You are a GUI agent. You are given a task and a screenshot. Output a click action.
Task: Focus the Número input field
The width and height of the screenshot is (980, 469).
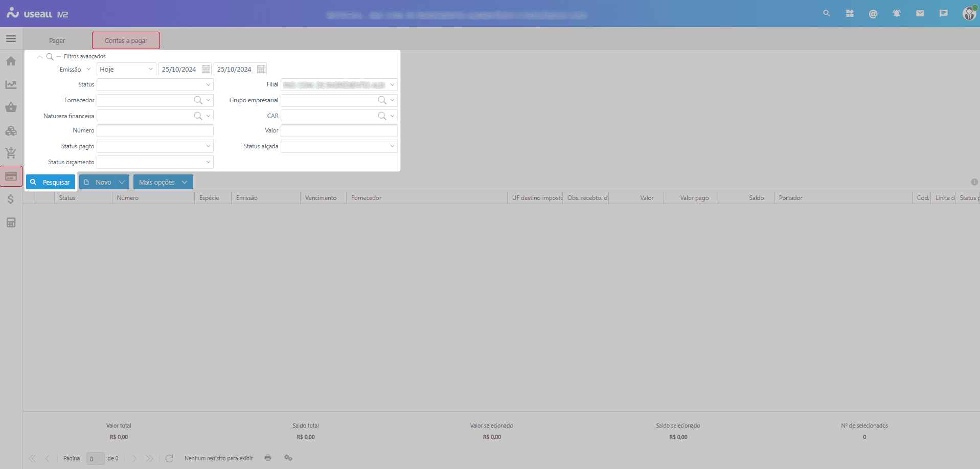click(x=155, y=131)
